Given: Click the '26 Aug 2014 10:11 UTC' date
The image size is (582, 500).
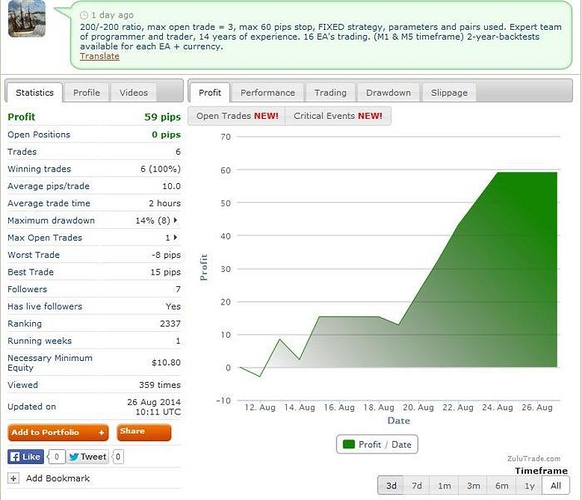Looking at the screenshot, I should [x=154, y=407].
